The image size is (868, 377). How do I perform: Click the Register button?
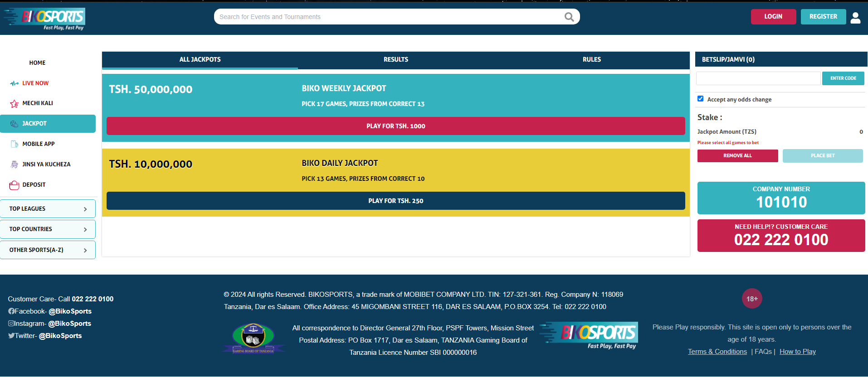pyautogui.click(x=823, y=17)
